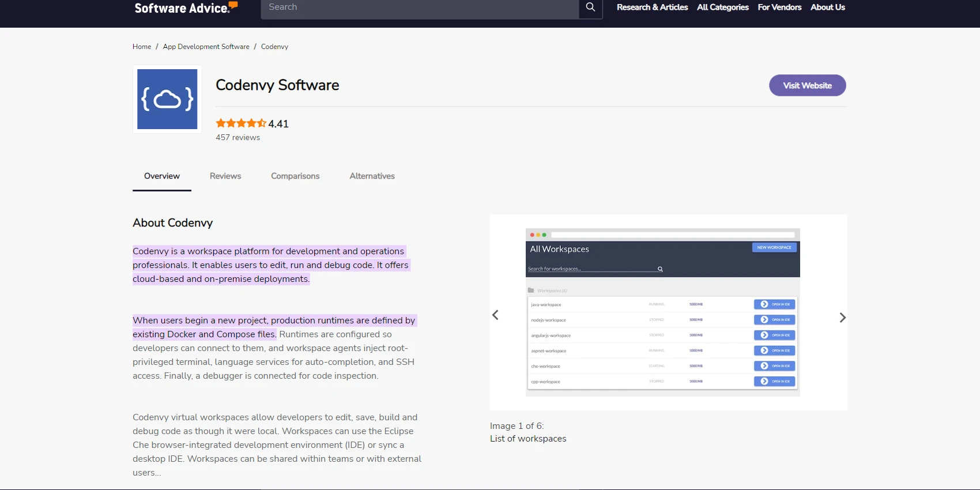The width and height of the screenshot is (980, 490).
Task: Click the Visit Website button
Action: (x=807, y=85)
